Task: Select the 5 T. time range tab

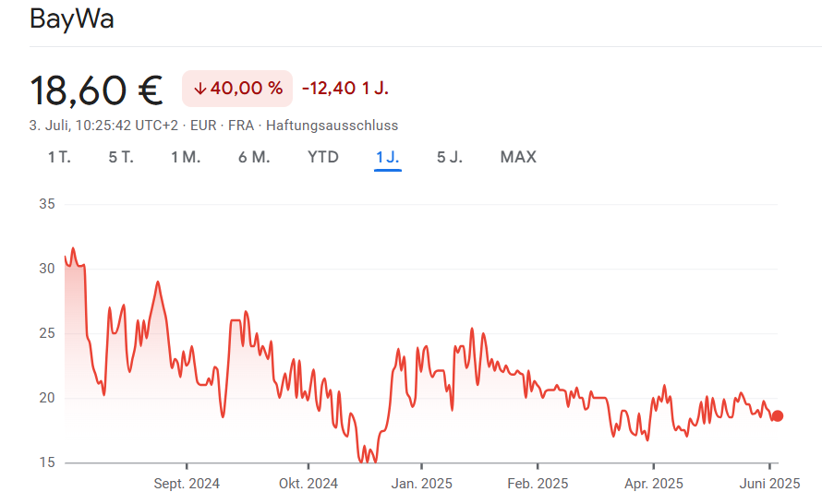Action: [121, 157]
